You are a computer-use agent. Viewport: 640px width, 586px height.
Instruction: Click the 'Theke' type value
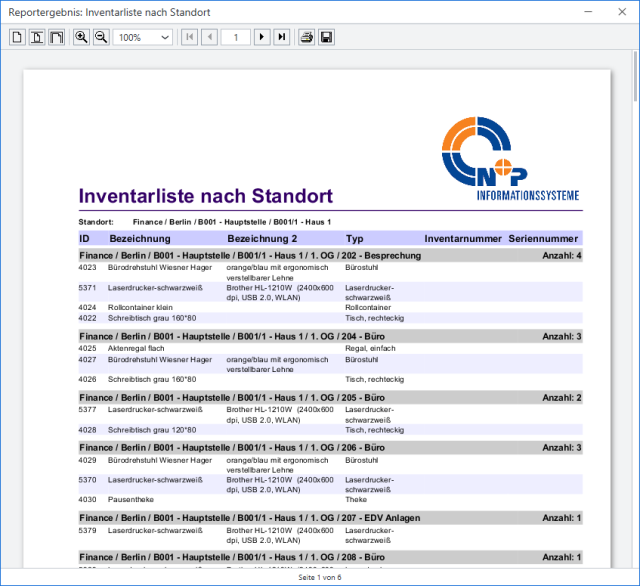point(356,499)
